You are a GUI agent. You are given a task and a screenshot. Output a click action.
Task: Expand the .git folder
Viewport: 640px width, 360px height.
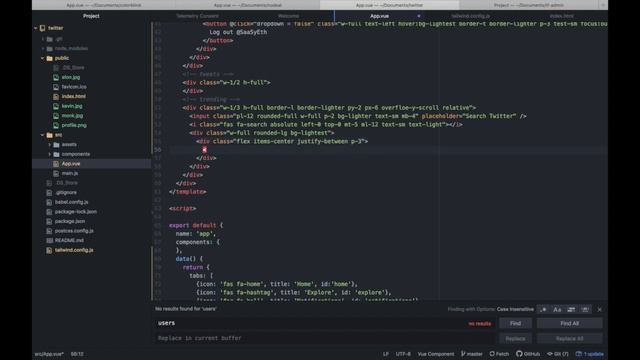(43, 39)
